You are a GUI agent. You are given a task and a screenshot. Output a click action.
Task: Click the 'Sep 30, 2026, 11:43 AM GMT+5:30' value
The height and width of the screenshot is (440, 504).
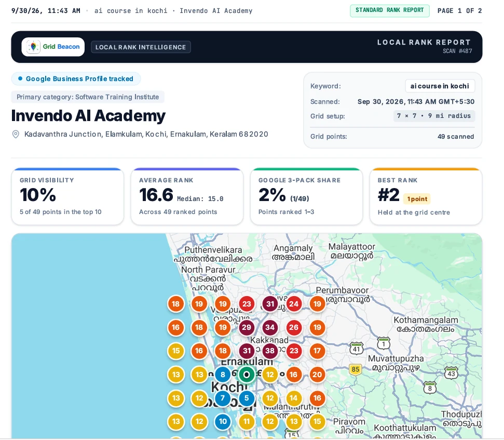(x=416, y=102)
